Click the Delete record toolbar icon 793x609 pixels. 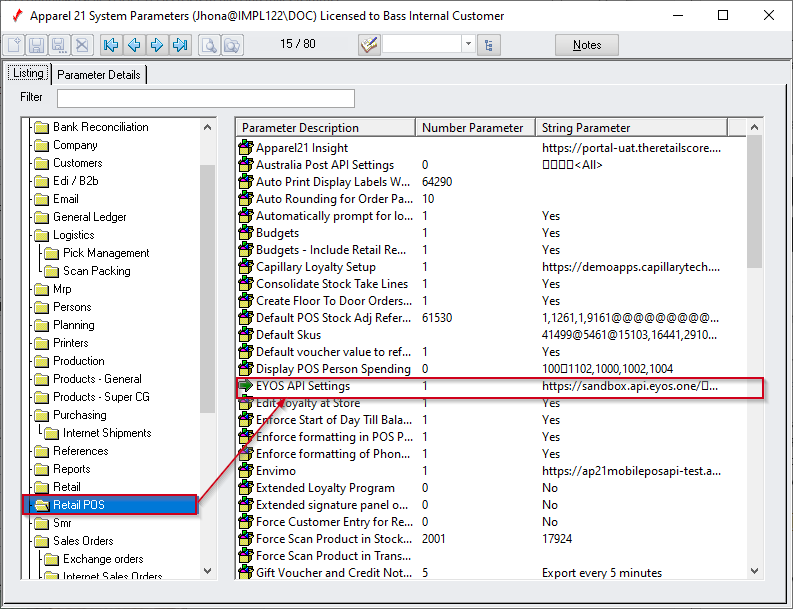coord(82,45)
